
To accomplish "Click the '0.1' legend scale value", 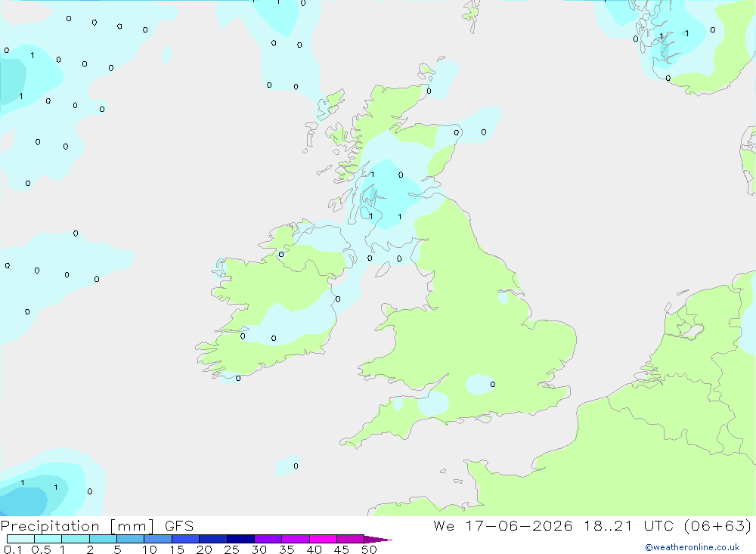I will click(13, 549).
